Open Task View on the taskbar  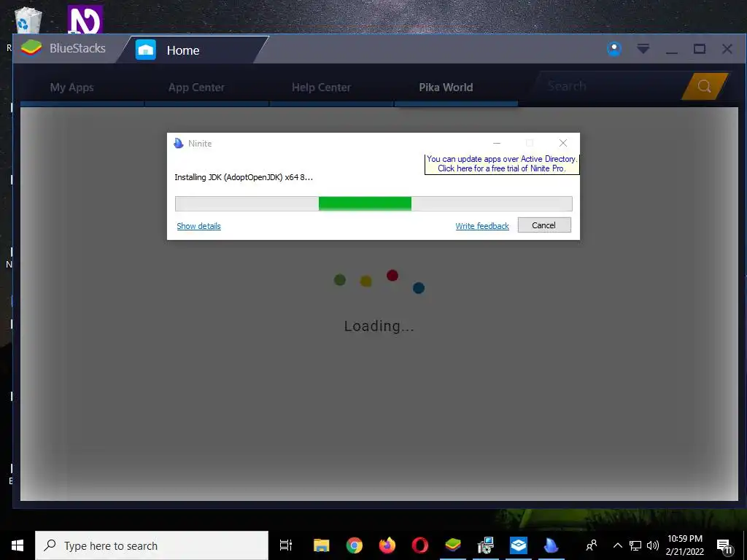[286, 545]
